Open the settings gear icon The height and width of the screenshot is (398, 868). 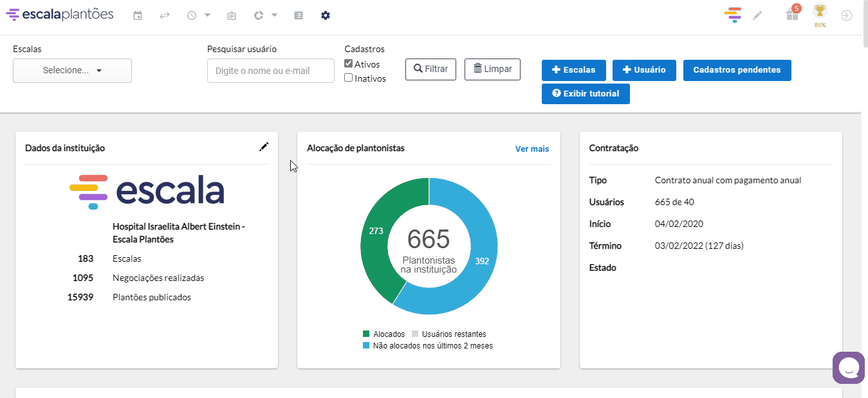(326, 15)
